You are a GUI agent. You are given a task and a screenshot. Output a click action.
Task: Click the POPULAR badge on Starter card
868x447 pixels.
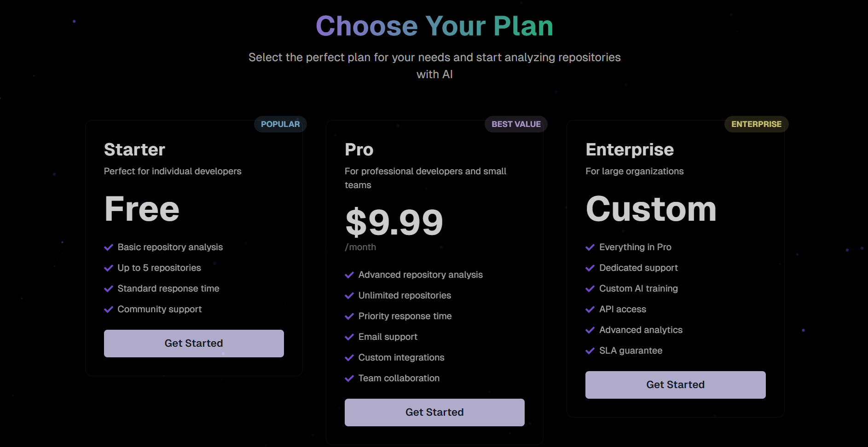click(280, 124)
